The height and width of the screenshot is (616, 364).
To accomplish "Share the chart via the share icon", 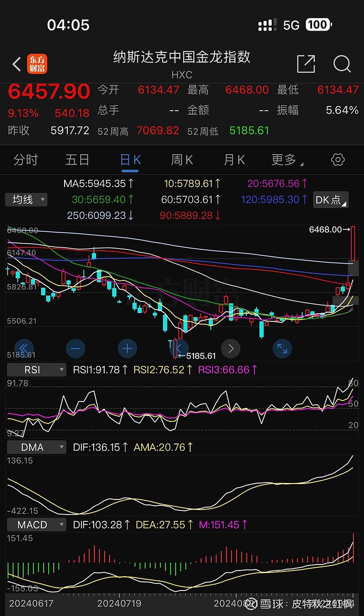I will [306, 64].
